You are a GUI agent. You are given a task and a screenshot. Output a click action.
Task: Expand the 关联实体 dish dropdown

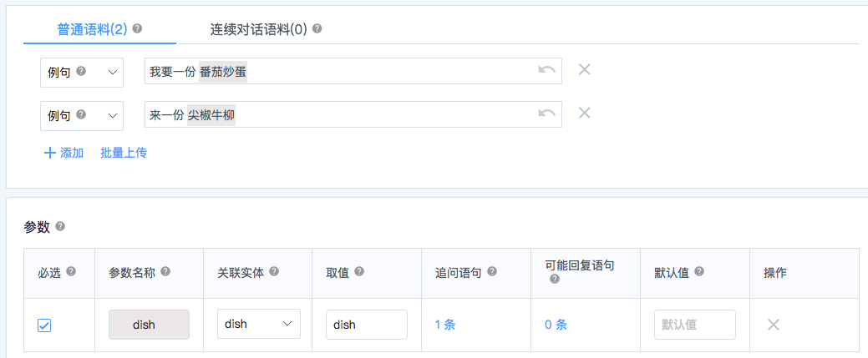(x=258, y=325)
